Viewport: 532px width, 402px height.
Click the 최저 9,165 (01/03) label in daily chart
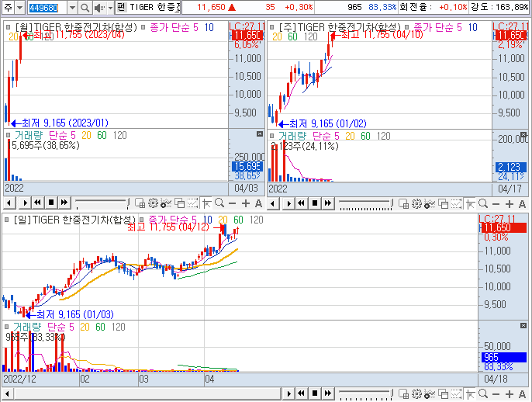point(75,314)
